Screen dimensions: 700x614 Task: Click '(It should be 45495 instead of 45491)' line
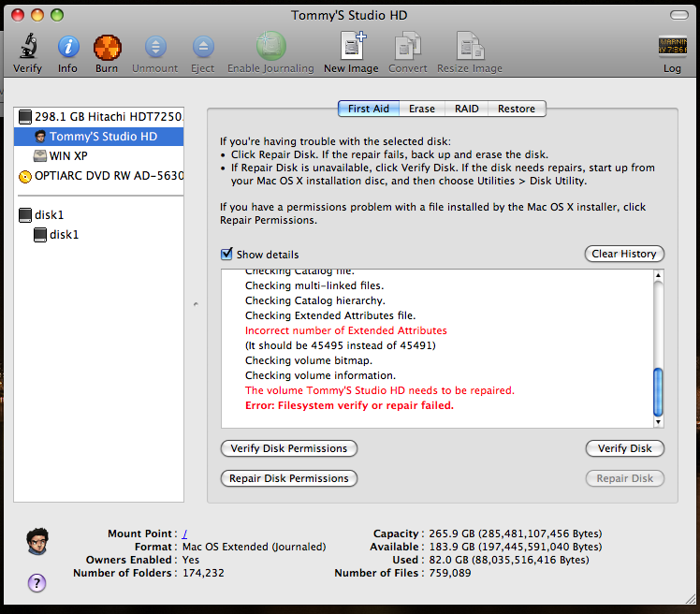coord(341,345)
